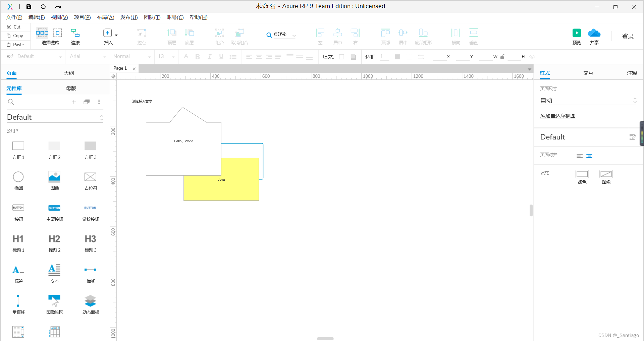Open the 文件(F) menu

(14, 17)
